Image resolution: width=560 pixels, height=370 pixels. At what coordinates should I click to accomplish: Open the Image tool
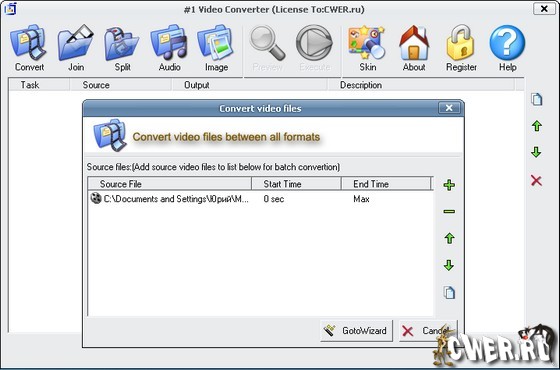pyautogui.click(x=216, y=48)
